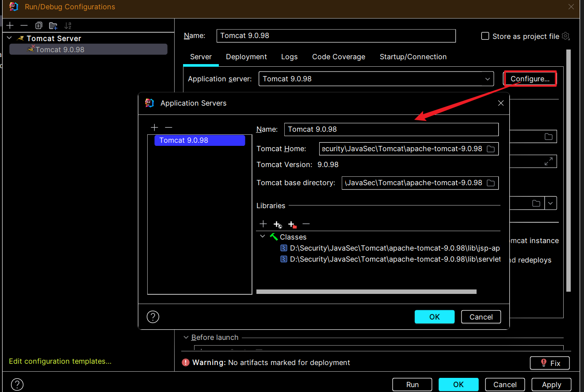Cancel the Run/Debug Configurations dialog
Screen dimensions: 584x392
click(505, 384)
